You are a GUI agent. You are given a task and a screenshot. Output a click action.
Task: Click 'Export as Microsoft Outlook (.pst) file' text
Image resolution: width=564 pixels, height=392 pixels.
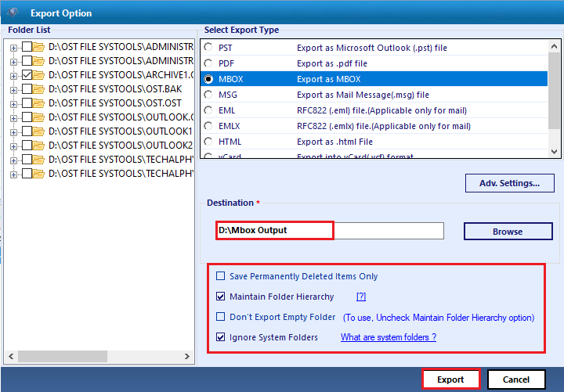372,48
